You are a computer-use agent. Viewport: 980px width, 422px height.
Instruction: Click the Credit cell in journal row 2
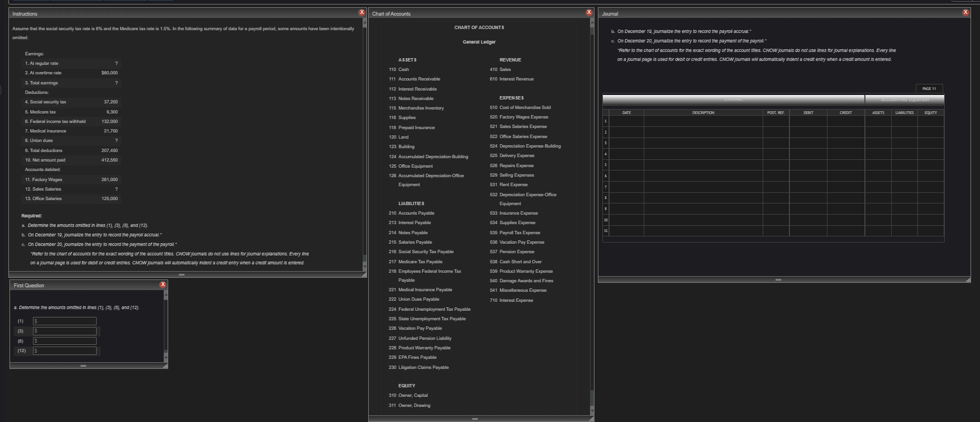(846, 132)
